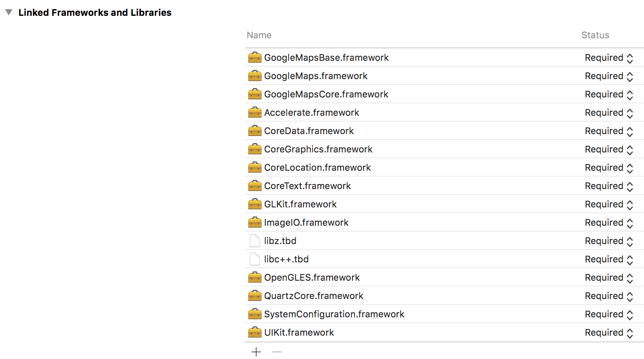Click the UIKit.framework toolbox icon

pyautogui.click(x=255, y=332)
